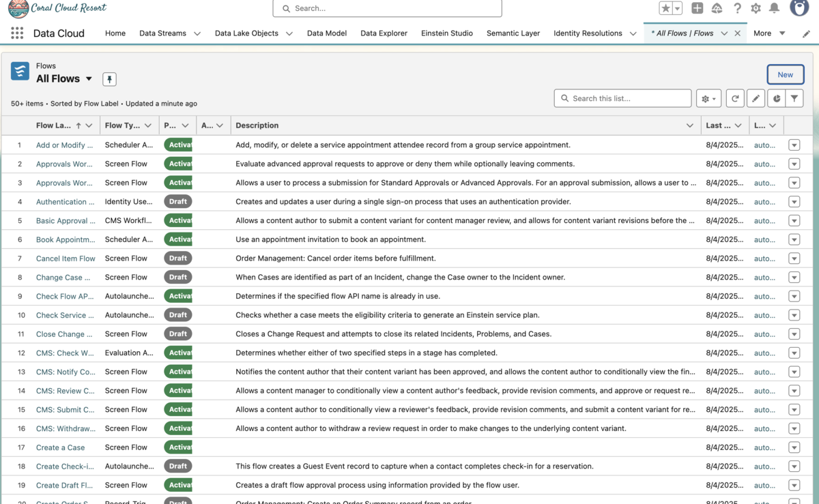Click the Evaluation flow type cell
Screen dimensions: 819x504
pos(129,353)
